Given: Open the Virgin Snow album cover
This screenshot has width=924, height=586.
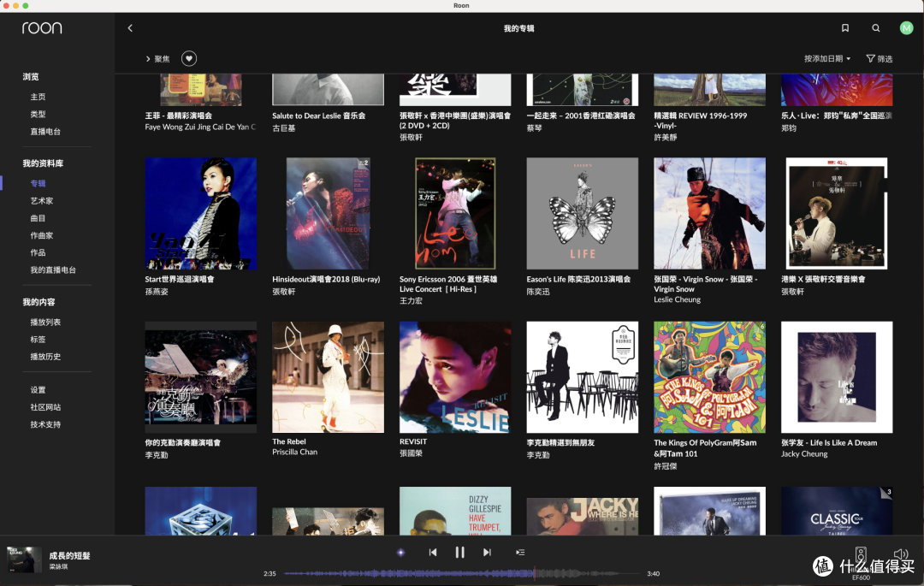Looking at the screenshot, I should coord(709,213).
